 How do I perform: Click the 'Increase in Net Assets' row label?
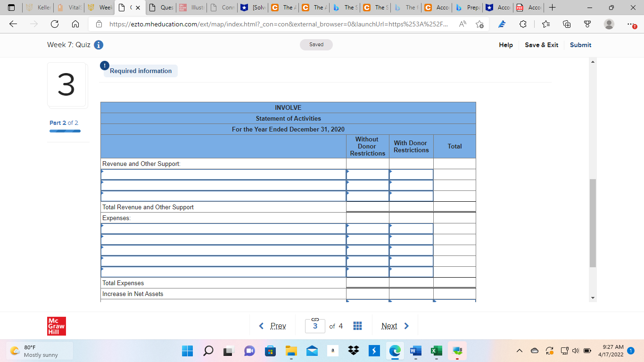[x=133, y=294]
